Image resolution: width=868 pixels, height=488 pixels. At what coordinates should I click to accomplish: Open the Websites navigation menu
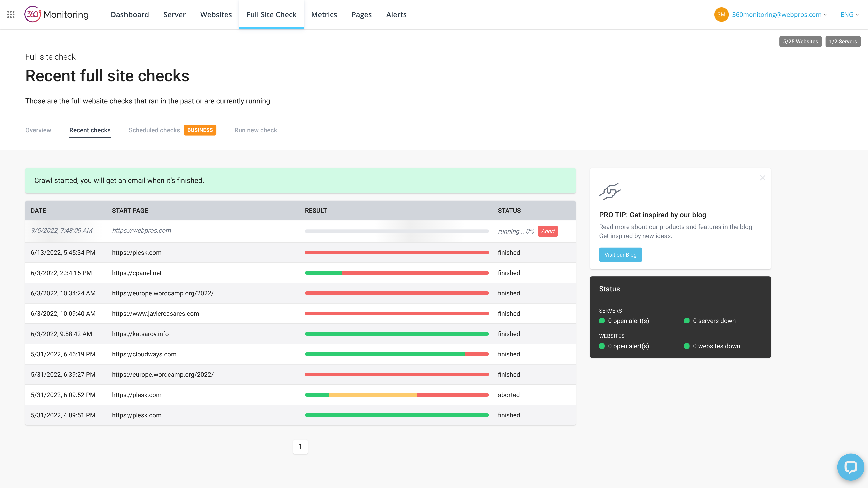pyautogui.click(x=216, y=14)
